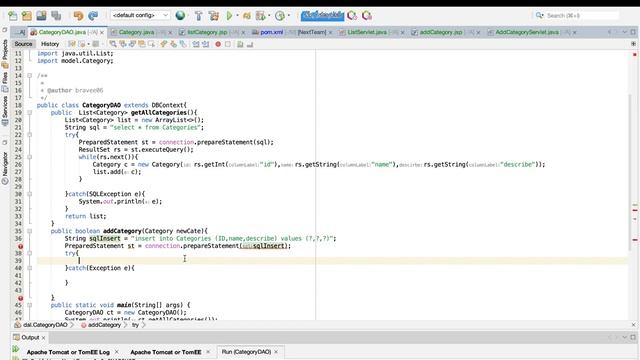Click the Find Selection magnifier icon
The width and height of the screenshot is (640, 360).
pos(113,44)
